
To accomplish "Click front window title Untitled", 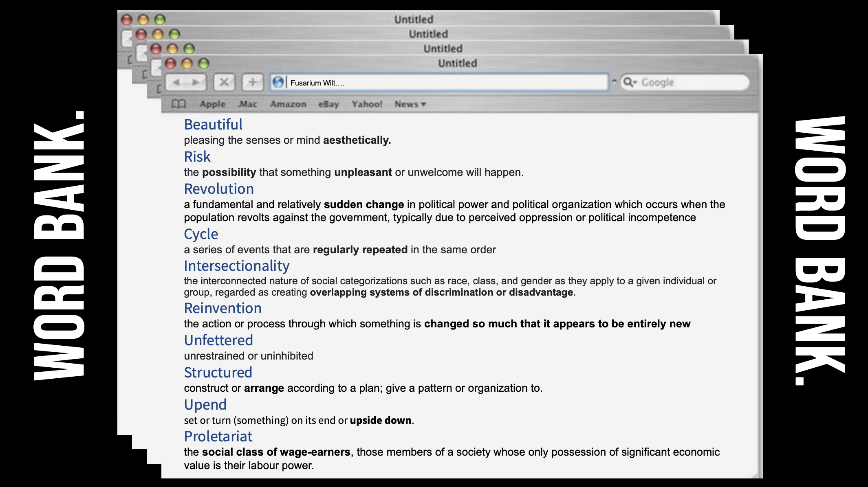I will coord(457,64).
